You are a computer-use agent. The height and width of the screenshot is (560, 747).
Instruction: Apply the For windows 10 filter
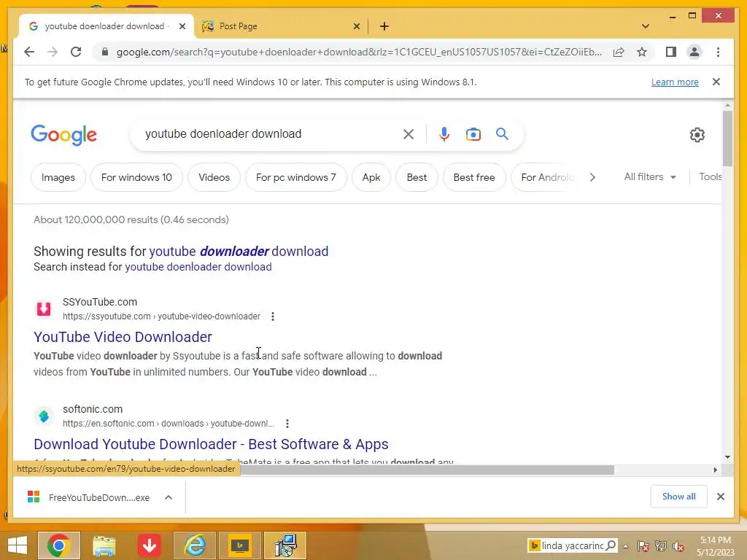[136, 177]
